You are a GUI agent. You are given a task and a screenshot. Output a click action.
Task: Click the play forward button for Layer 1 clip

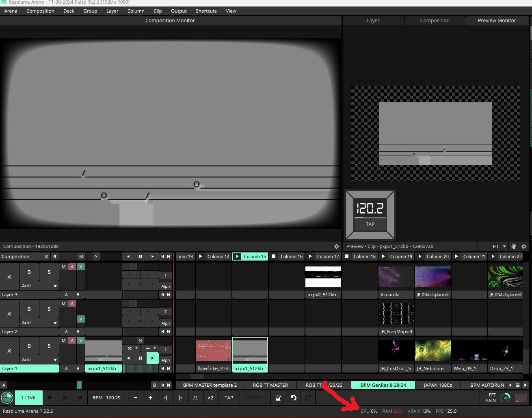(152, 358)
